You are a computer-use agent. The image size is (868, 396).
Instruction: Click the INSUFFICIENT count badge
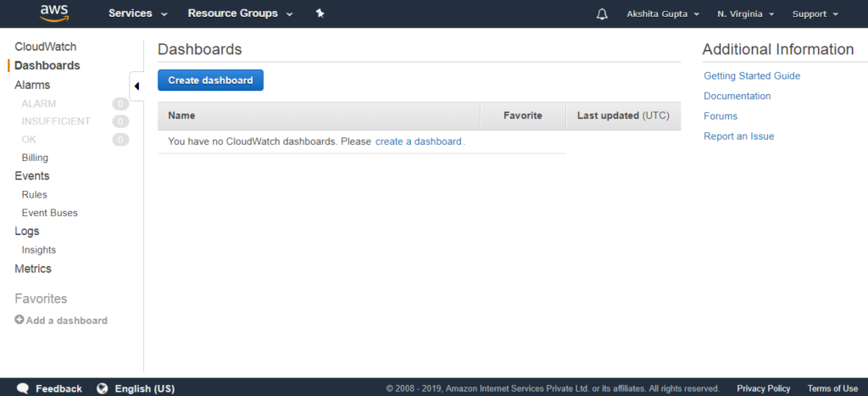tap(120, 121)
